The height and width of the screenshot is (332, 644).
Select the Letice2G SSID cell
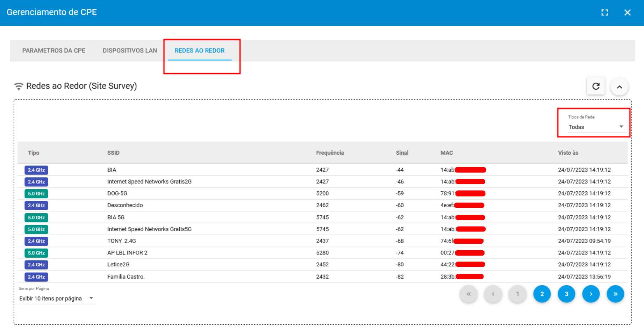point(118,265)
